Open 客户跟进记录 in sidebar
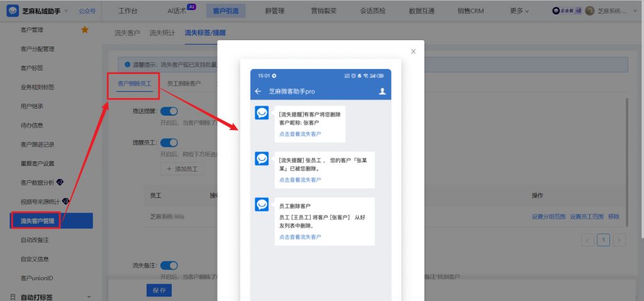644x301 pixels. pos(37,145)
